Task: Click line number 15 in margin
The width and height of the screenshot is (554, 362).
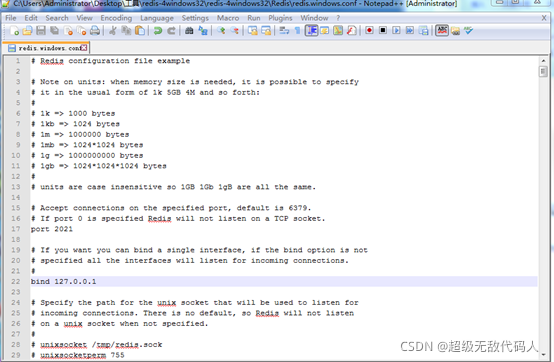Action: point(16,208)
